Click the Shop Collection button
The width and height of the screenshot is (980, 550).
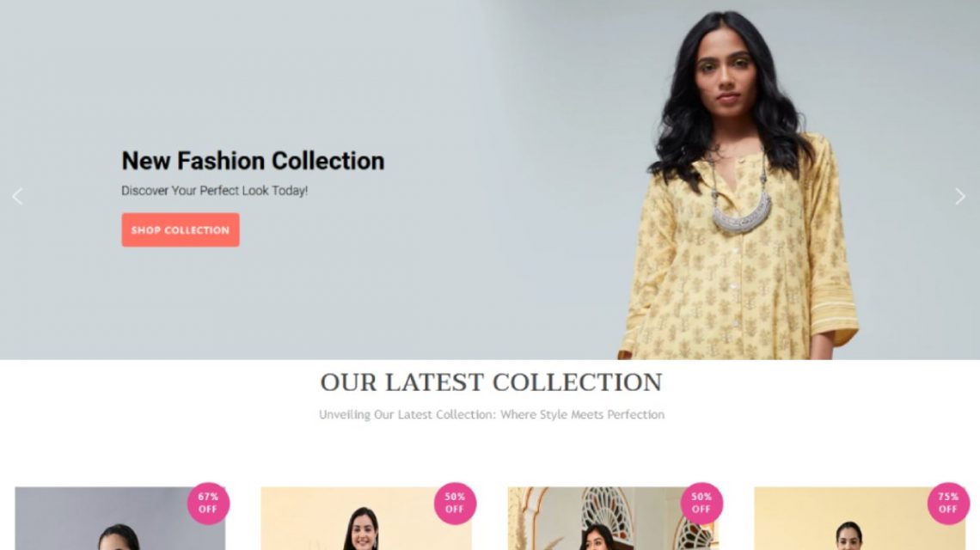click(x=181, y=230)
